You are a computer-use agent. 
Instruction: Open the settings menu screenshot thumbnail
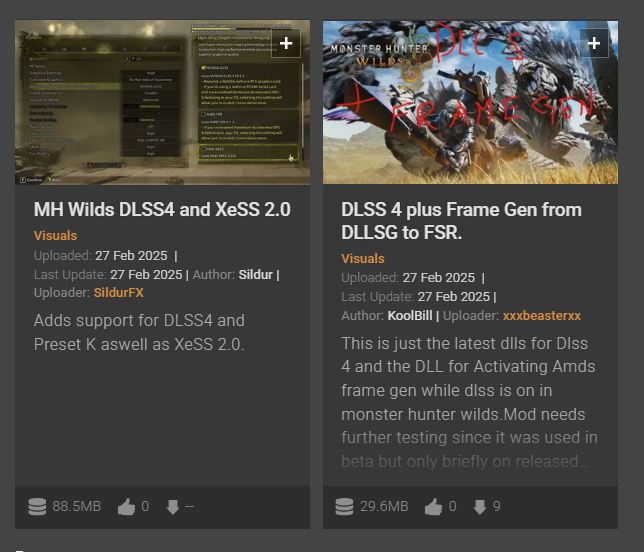162,102
